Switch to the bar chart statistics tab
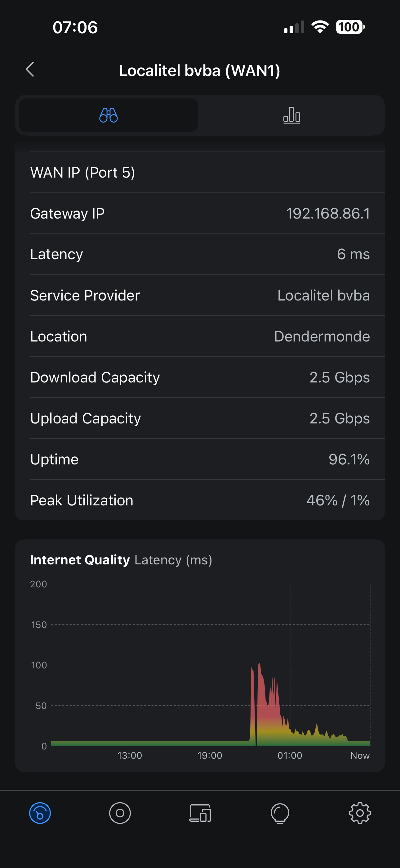 pyautogui.click(x=291, y=115)
